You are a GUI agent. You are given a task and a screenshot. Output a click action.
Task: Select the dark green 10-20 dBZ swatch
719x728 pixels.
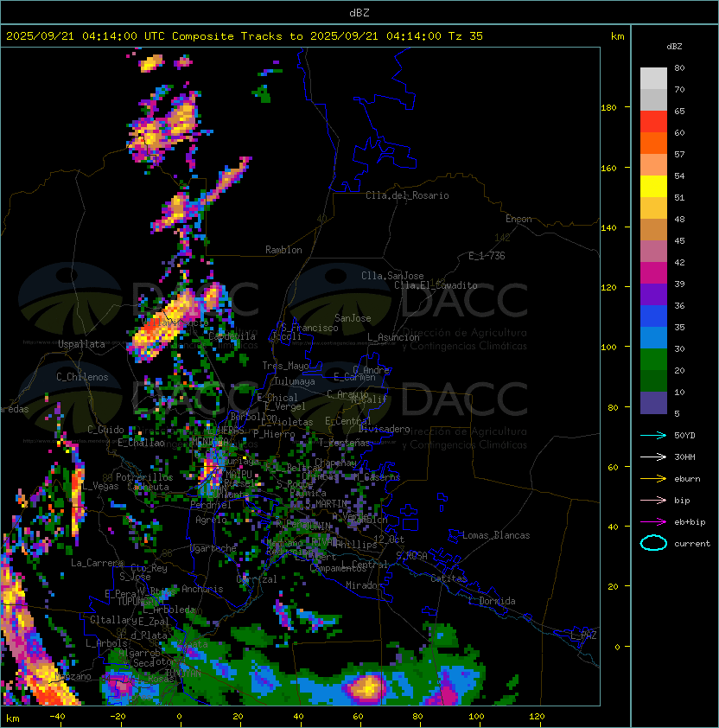tap(653, 381)
